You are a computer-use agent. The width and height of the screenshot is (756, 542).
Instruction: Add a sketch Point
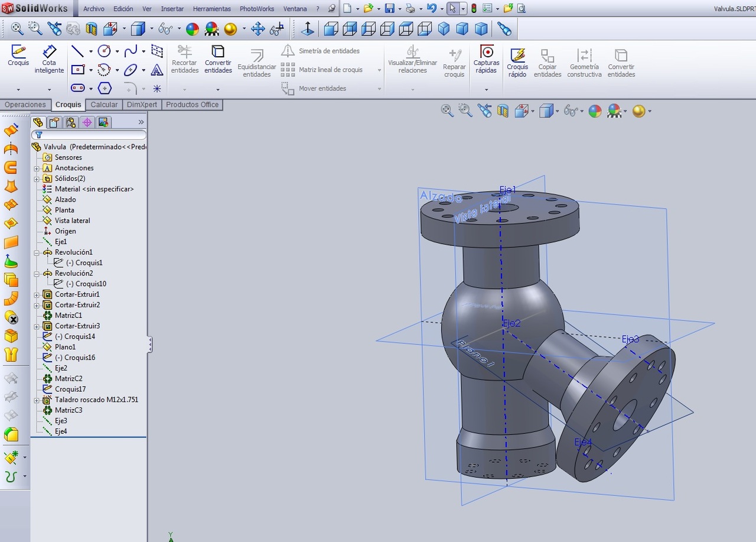(157, 89)
